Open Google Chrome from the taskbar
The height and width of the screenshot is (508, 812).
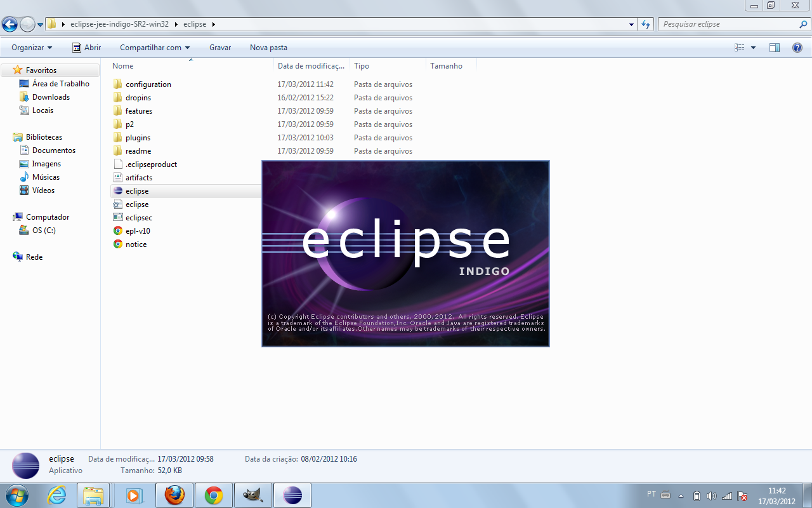(x=214, y=495)
